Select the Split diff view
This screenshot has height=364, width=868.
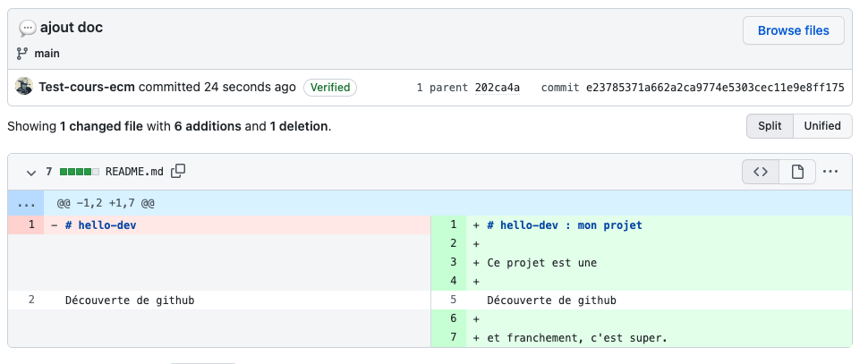[770, 126]
